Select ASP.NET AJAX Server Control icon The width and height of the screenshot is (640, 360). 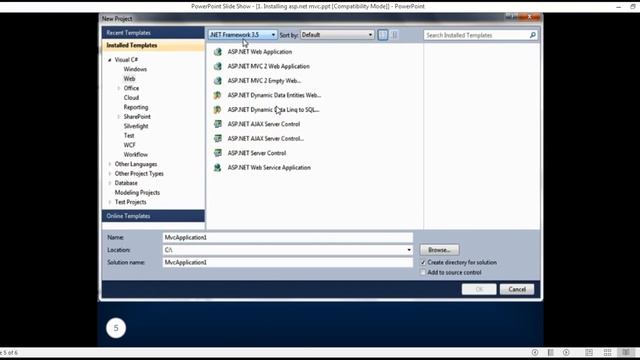(x=218, y=124)
